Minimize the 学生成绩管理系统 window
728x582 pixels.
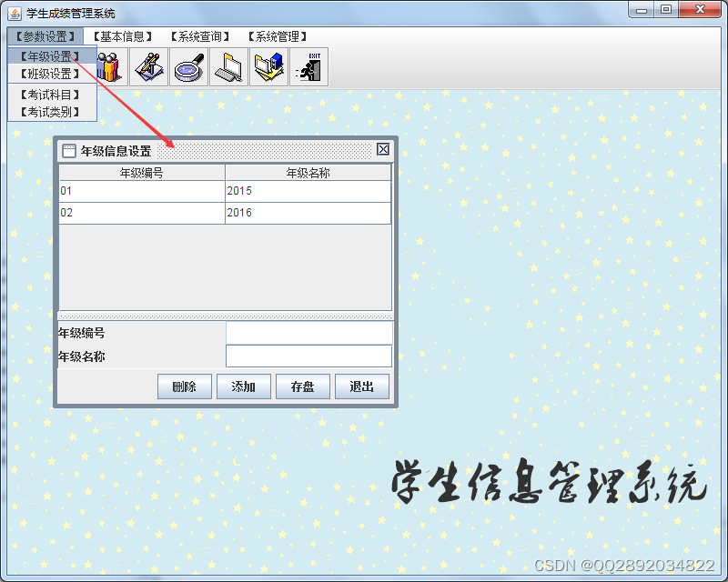(x=642, y=10)
